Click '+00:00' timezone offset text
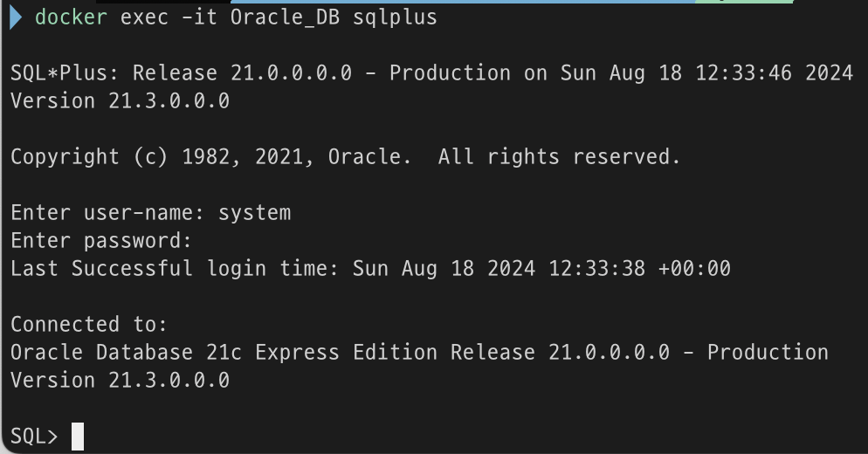868x454 pixels. click(694, 269)
